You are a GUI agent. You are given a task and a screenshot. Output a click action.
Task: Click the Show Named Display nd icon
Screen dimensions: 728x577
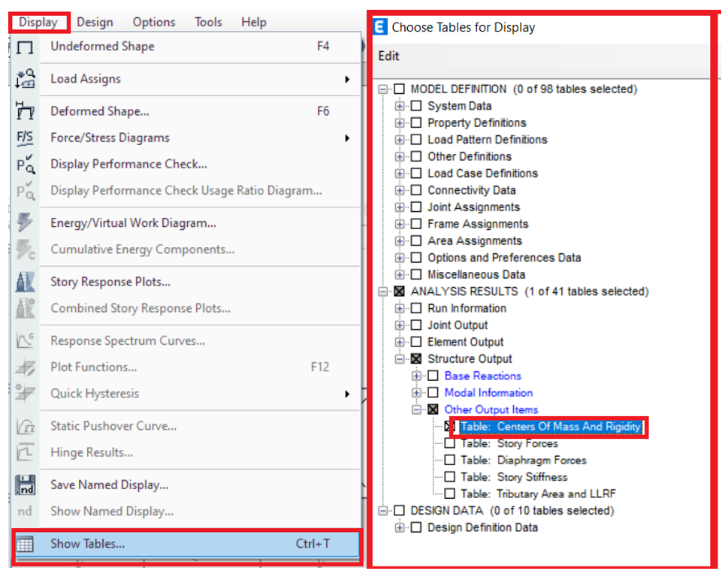(25, 511)
